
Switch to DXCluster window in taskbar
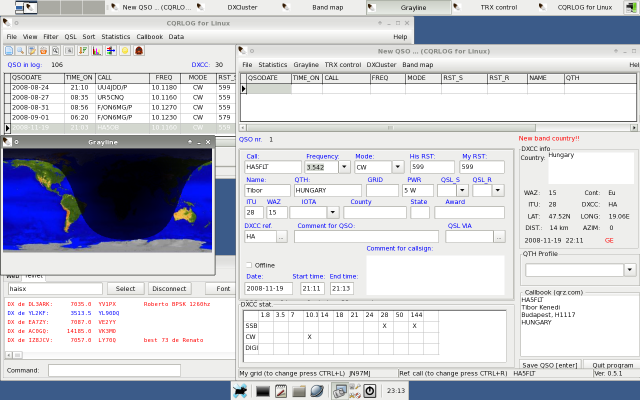point(238,7)
